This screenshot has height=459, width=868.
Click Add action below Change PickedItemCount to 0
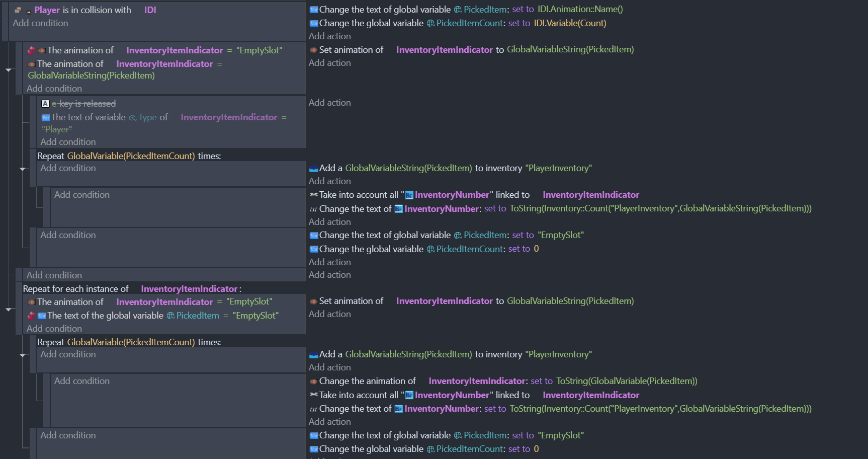[329, 262]
